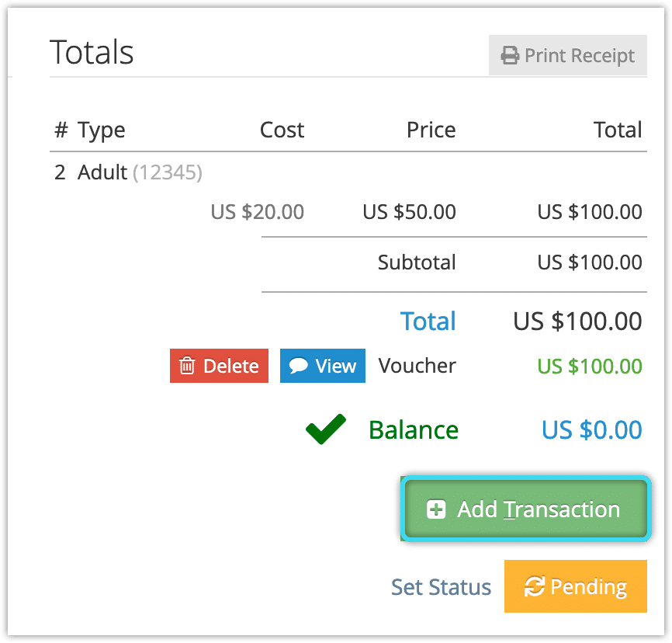Delete the voucher transaction

click(219, 366)
